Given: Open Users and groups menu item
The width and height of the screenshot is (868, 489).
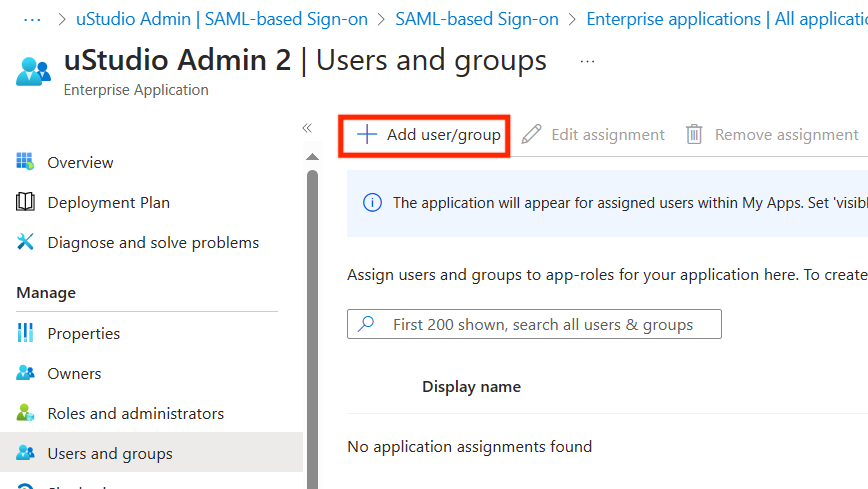Looking at the screenshot, I should click(x=110, y=453).
